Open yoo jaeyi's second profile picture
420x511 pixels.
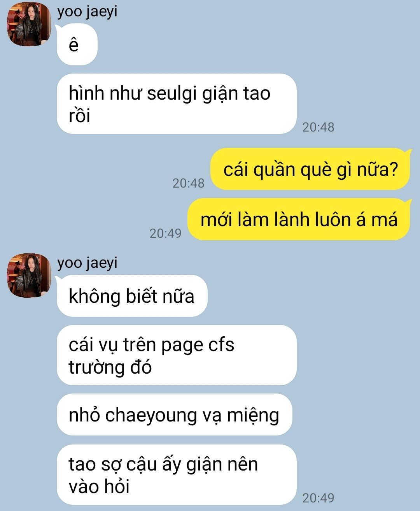pos(30,275)
